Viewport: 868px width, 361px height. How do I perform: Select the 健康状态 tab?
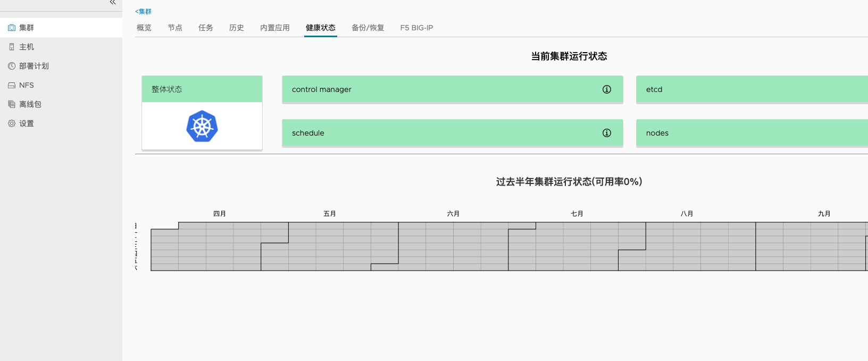(x=321, y=28)
